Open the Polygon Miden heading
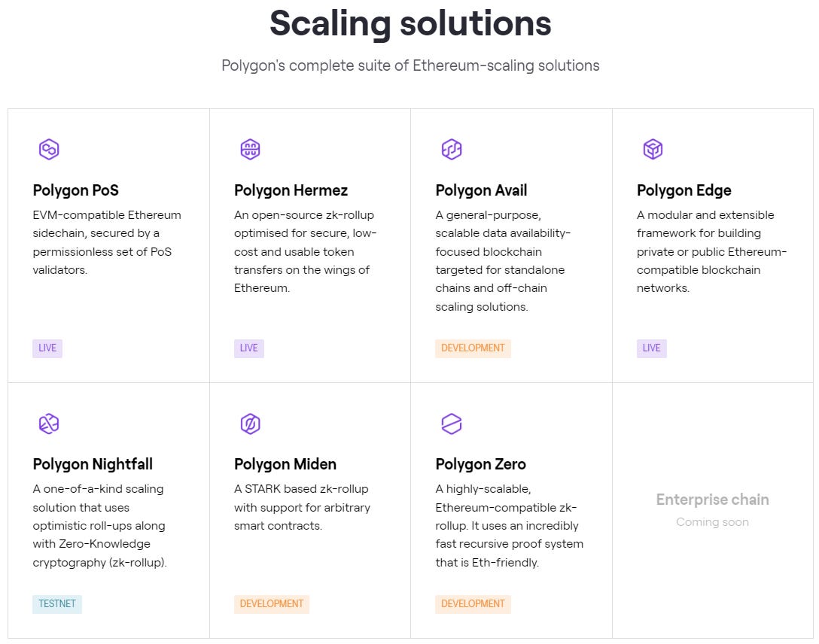 pyautogui.click(x=285, y=464)
